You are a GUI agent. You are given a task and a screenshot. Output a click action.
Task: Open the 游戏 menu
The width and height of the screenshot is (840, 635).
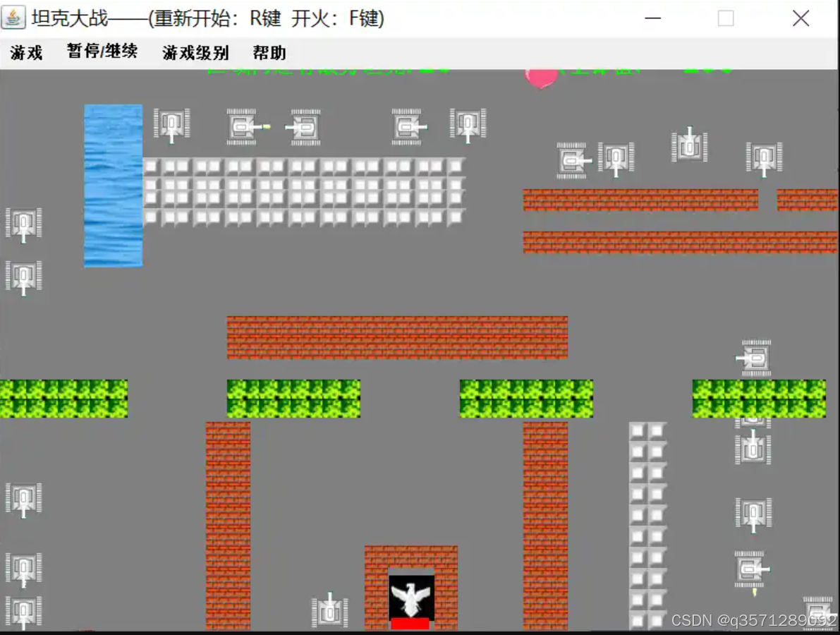point(26,52)
